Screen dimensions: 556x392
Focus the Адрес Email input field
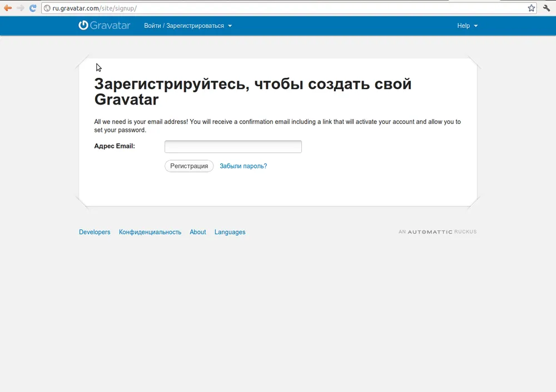click(x=233, y=147)
